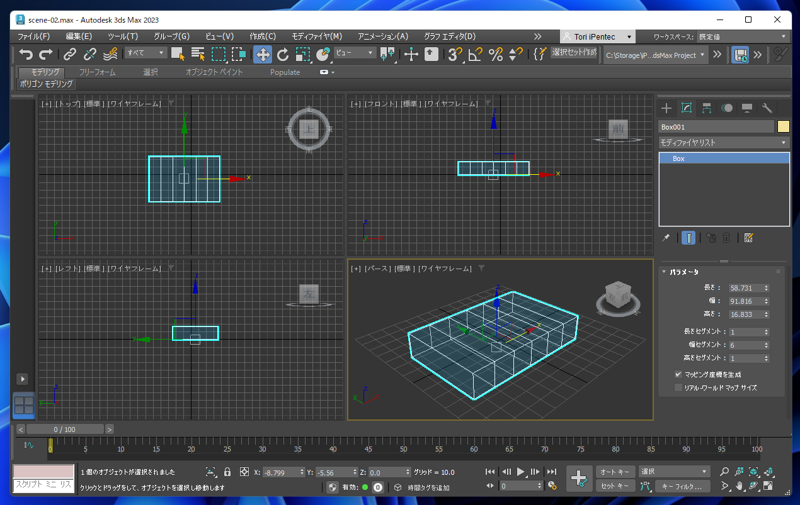Open the Tori iPentec user account dropdown
This screenshot has width=800, height=505.
point(597,37)
